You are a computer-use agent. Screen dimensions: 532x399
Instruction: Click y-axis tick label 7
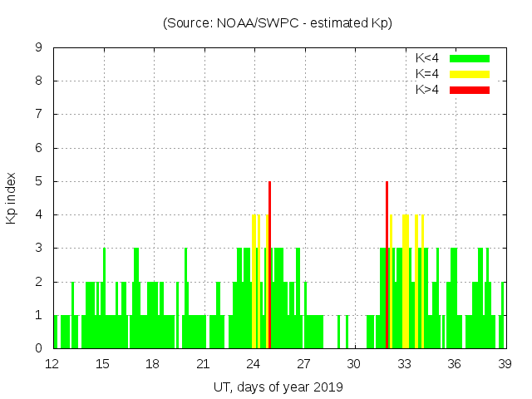click(38, 115)
